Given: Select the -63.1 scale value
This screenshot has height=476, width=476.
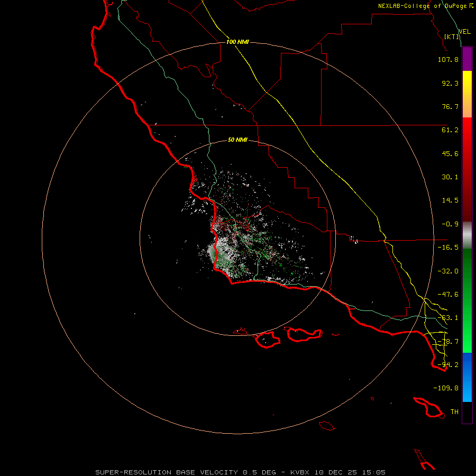Looking at the screenshot, I should [448, 318].
